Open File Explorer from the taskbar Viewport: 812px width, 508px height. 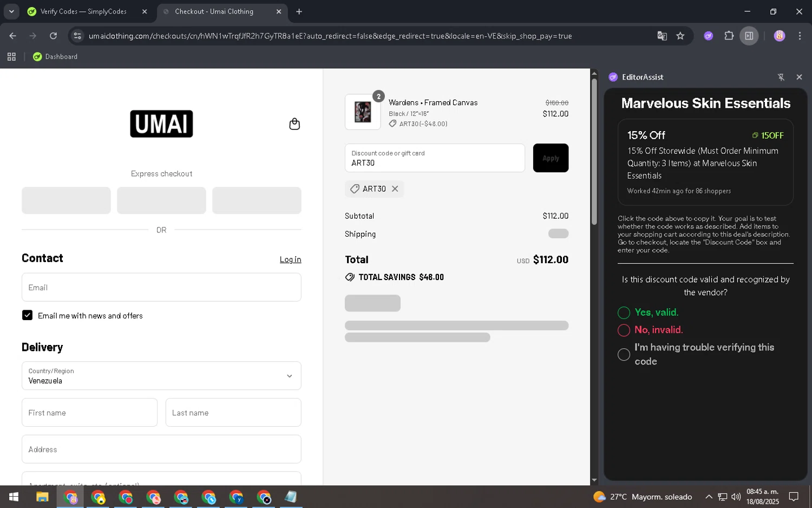click(x=42, y=497)
